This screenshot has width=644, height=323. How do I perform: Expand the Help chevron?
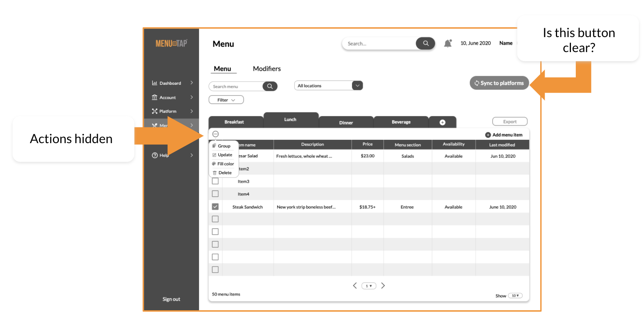pos(192,155)
